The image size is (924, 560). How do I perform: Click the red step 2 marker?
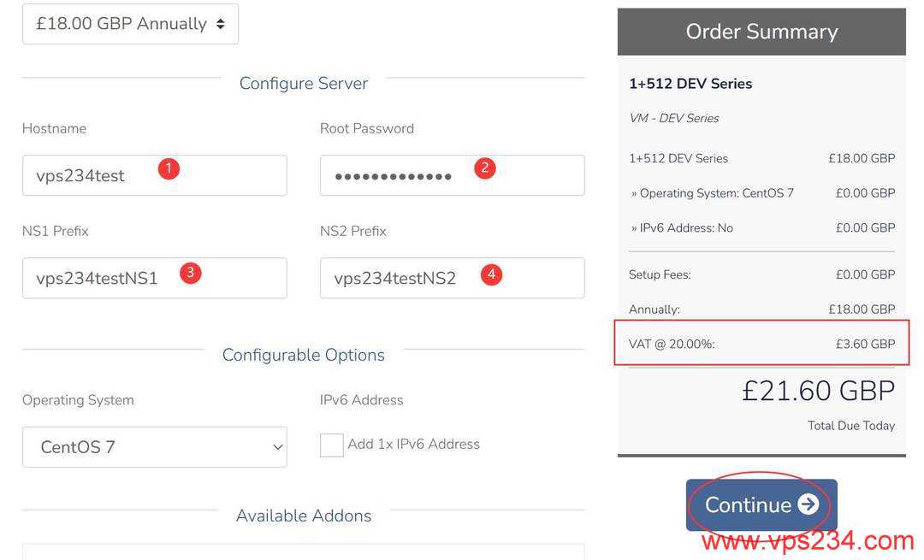(x=484, y=168)
